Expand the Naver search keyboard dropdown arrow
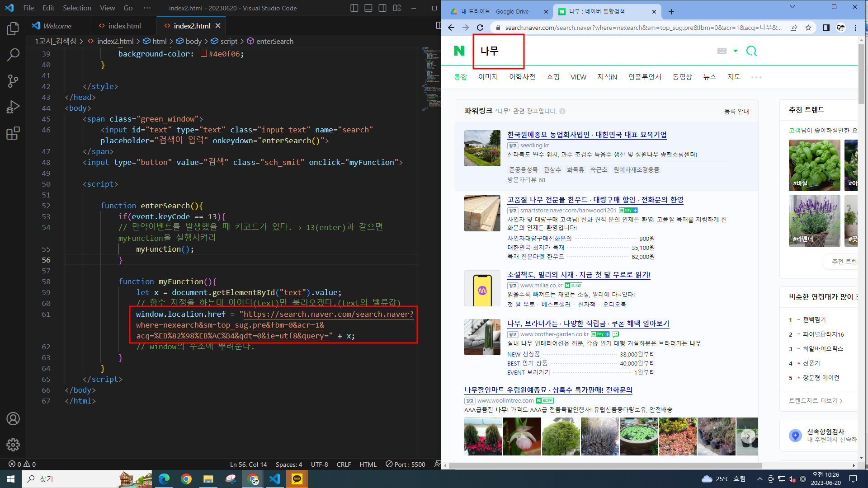The width and height of the screenshot is (868, 488). [x=736, y=51]
